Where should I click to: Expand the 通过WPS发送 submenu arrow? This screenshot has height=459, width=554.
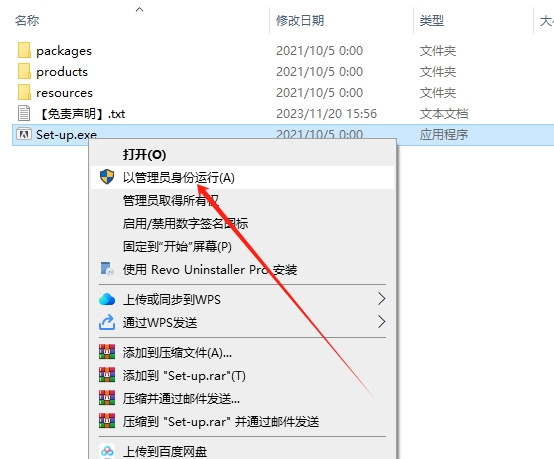click(381, 322)
